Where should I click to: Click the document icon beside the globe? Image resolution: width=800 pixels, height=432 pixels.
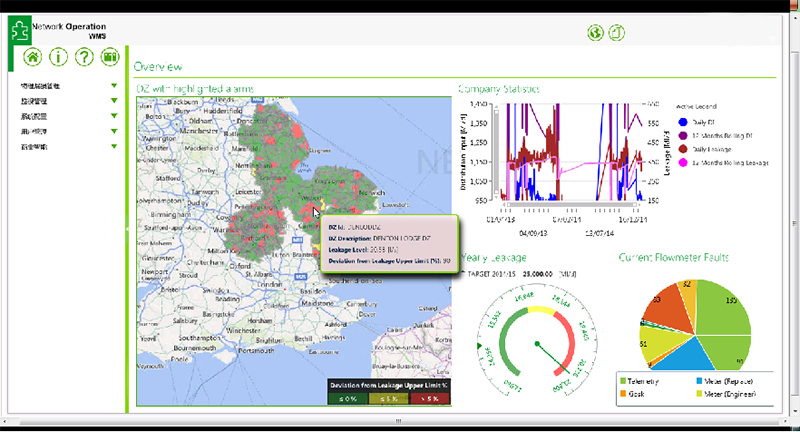(x=617, y=33)
